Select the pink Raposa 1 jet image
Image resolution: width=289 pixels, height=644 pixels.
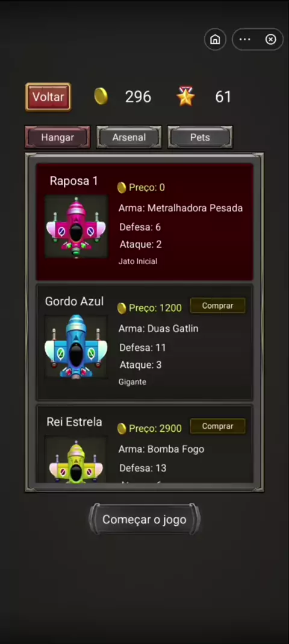[x=76, y=226]
